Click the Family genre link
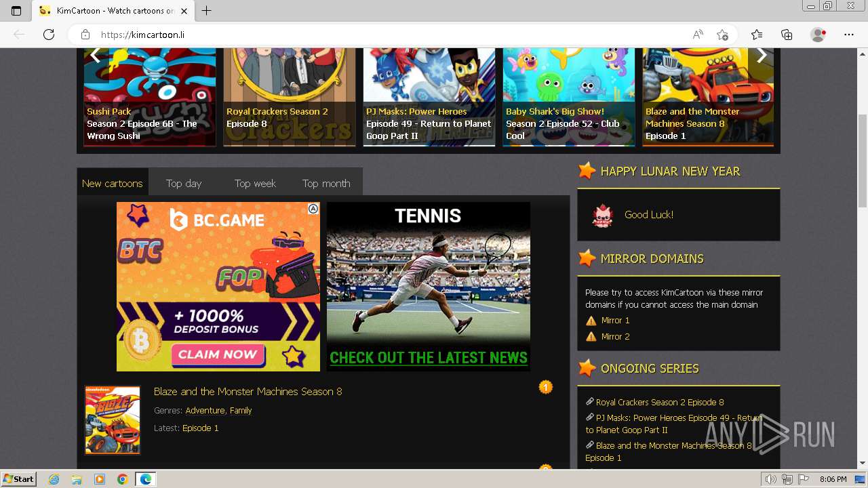The image size is (868, 488). click(241, 410)
